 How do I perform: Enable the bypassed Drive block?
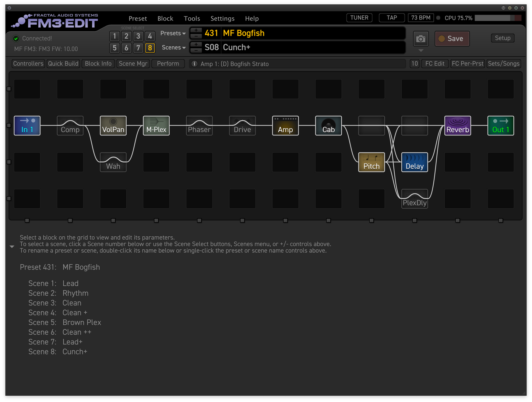(x=242, y=126)
